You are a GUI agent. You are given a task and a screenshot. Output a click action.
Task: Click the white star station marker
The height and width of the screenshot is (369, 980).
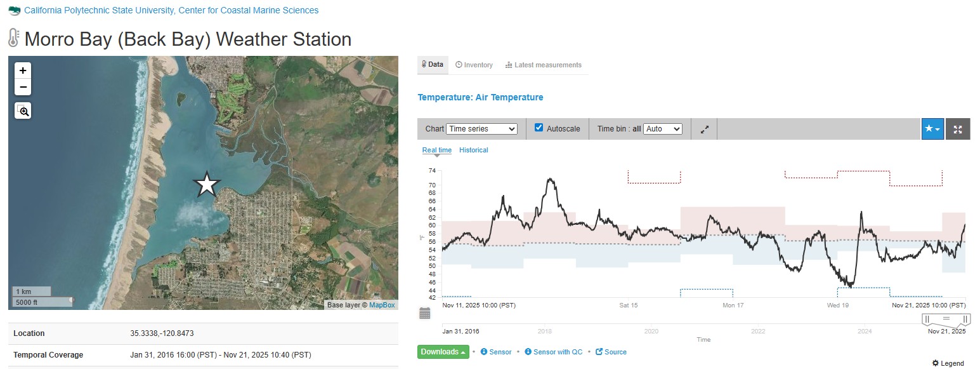point(207,185)
